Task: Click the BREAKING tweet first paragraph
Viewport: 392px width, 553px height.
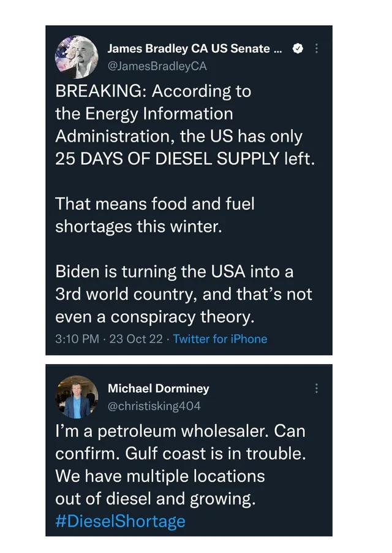Action: point(185,125)
